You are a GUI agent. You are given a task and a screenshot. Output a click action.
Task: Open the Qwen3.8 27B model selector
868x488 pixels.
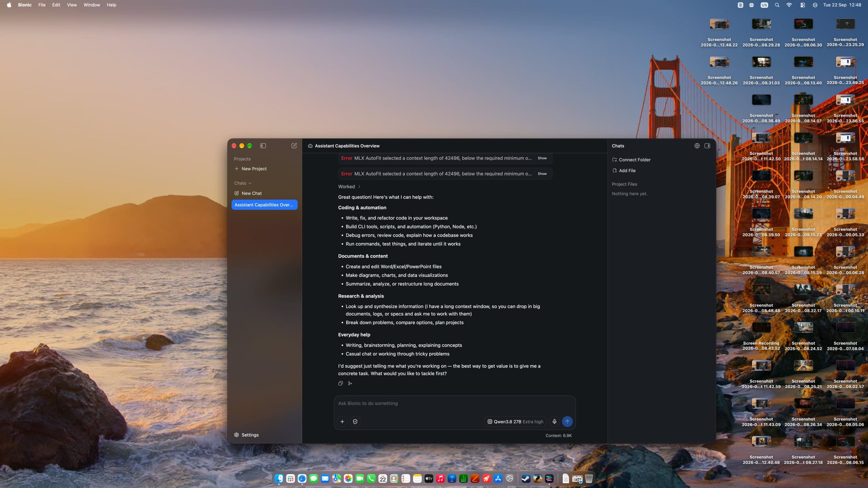(515, 421)
